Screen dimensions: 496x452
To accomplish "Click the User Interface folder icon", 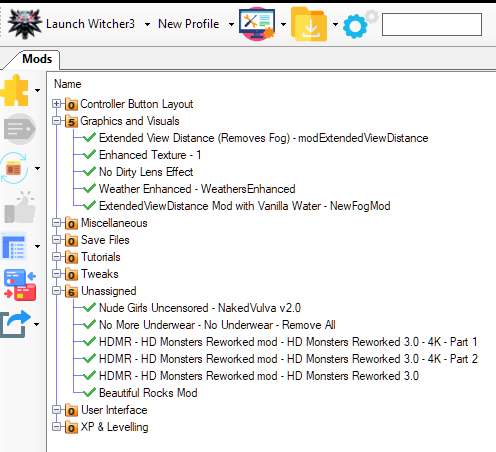I will [x=71, y=410].
